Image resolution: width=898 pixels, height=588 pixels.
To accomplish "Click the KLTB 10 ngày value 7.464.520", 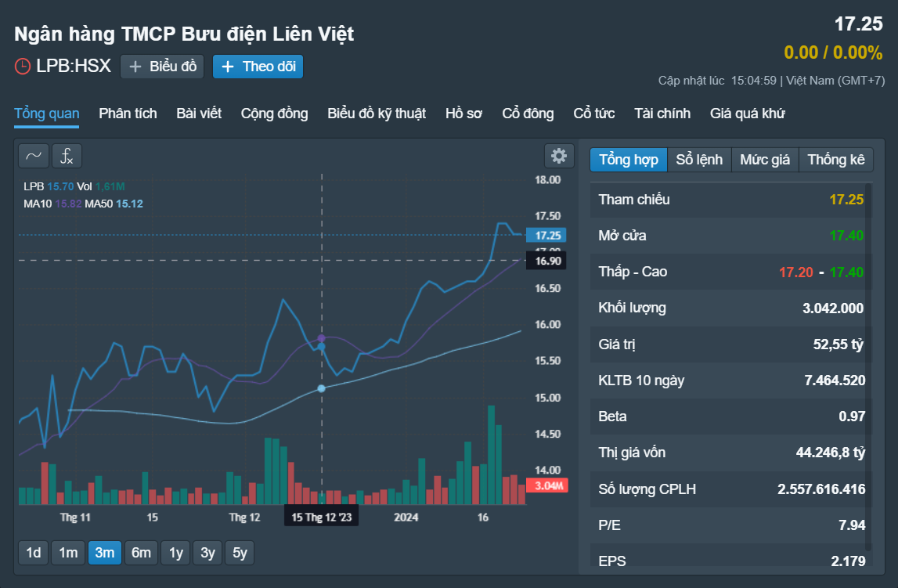I will [x=835, y=381].
